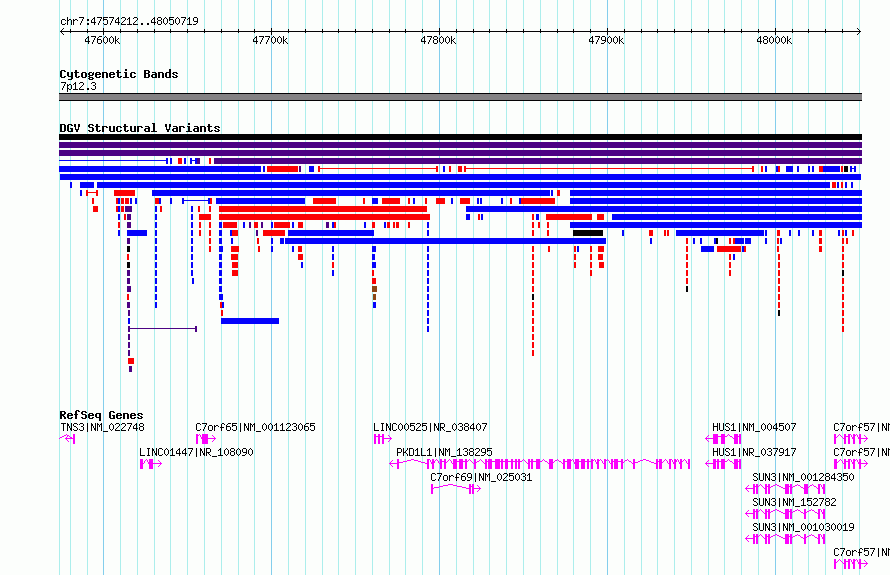Select the gray 7p12.3 cytoband bar
Viewport: 890px width, 575px height.
[x=460, y=97]
